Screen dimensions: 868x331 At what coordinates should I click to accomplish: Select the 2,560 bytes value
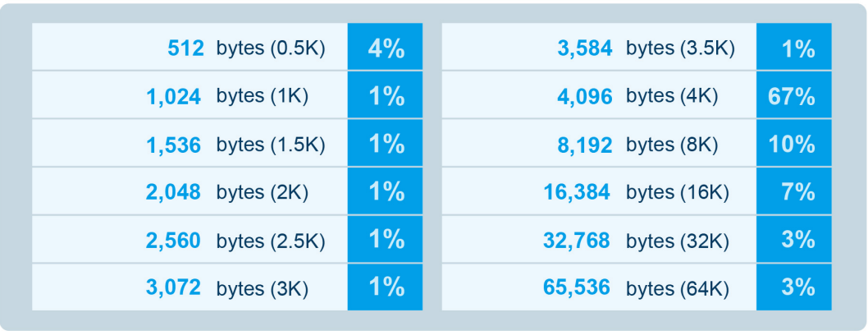[174, 241]
